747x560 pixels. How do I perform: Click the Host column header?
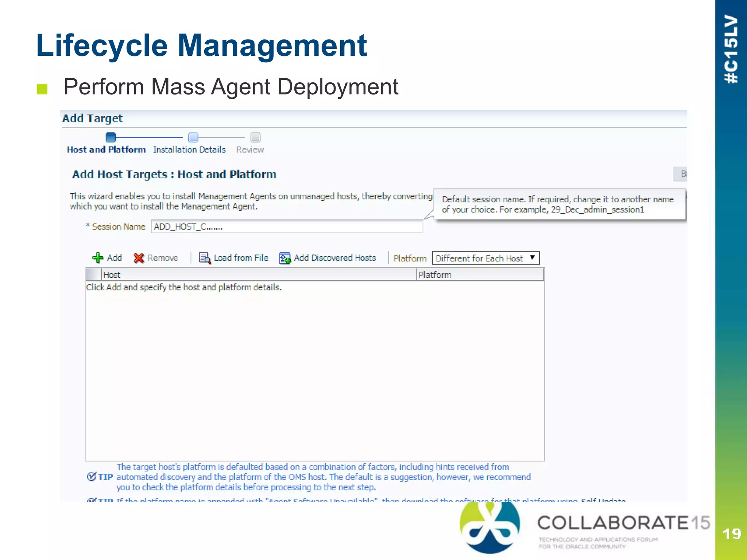point(259,275)
